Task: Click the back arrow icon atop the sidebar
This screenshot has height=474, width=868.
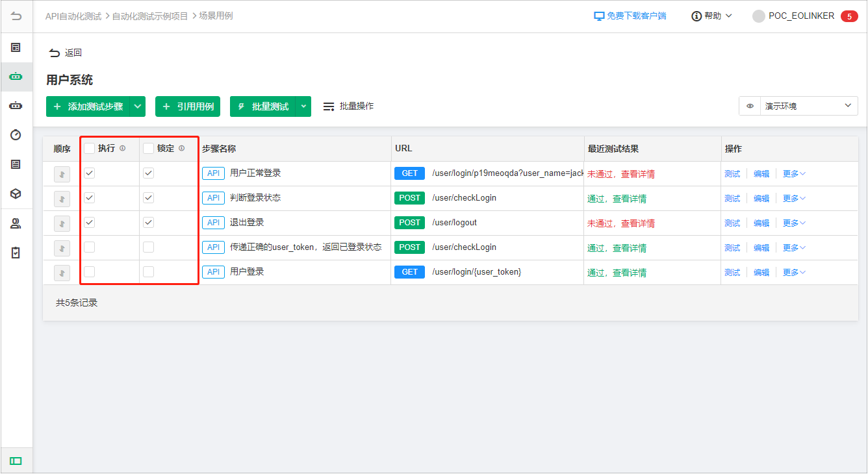Action: 16,16
